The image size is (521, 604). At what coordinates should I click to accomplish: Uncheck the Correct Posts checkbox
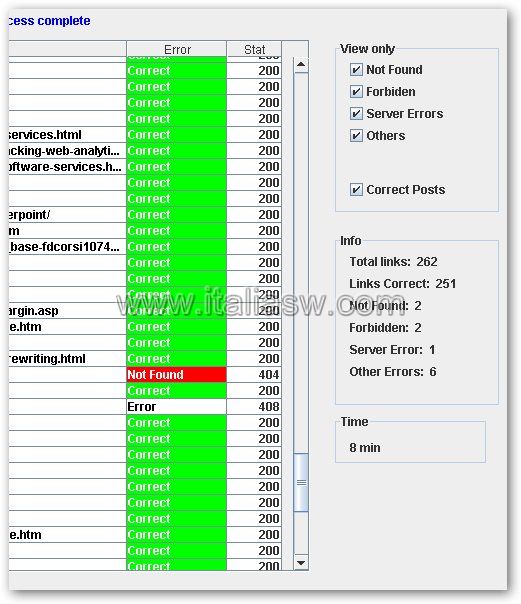click(356, 190)
